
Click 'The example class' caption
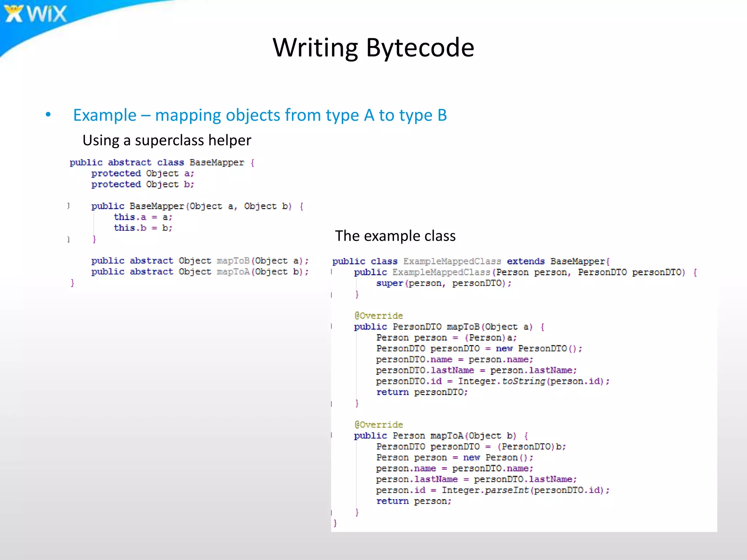point(395,236)
